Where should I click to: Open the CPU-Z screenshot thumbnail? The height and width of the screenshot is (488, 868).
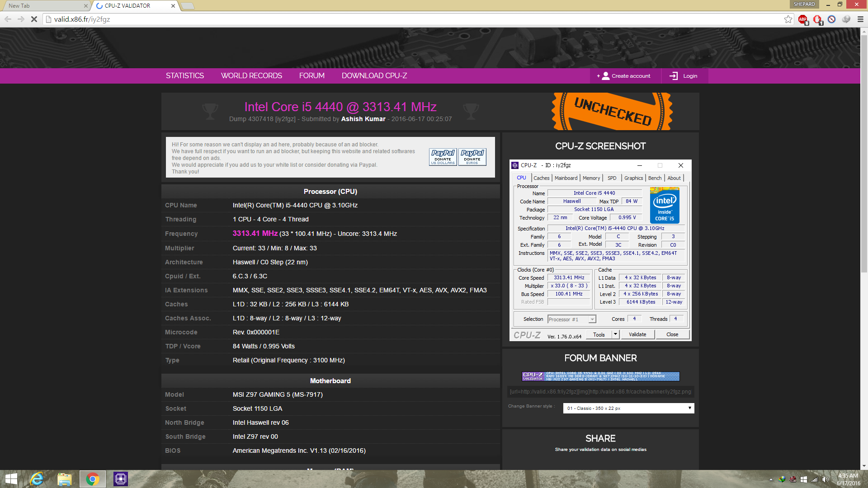pyautogui.click(x=600, y=250)
